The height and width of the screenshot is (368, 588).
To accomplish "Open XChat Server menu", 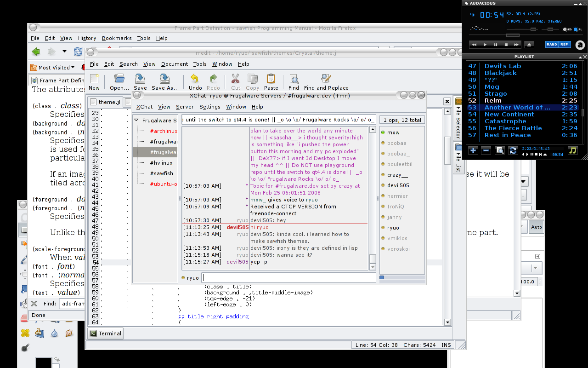I will coord(185,107).
